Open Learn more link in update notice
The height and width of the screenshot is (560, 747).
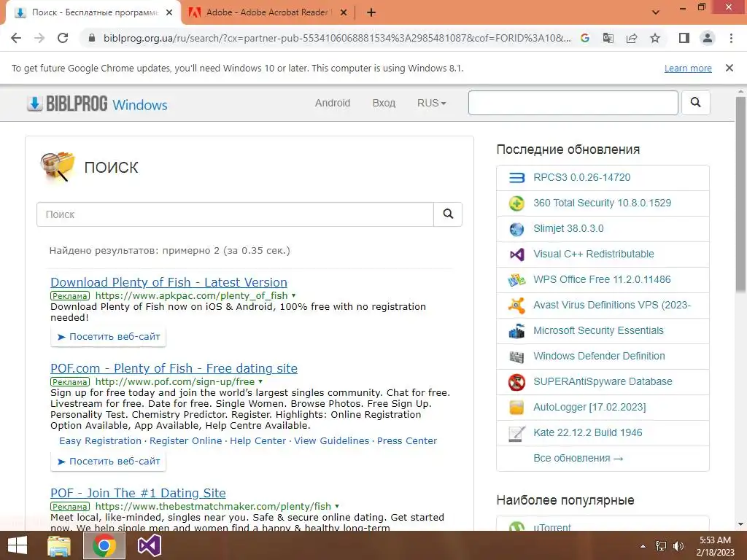688,68
